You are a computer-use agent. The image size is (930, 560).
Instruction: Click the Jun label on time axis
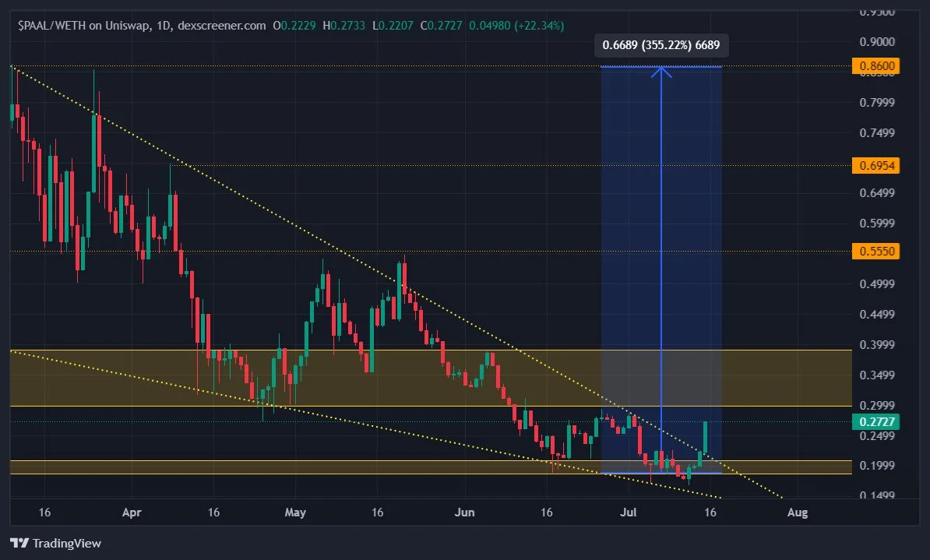pyautogui.click(x=464, y=512)
